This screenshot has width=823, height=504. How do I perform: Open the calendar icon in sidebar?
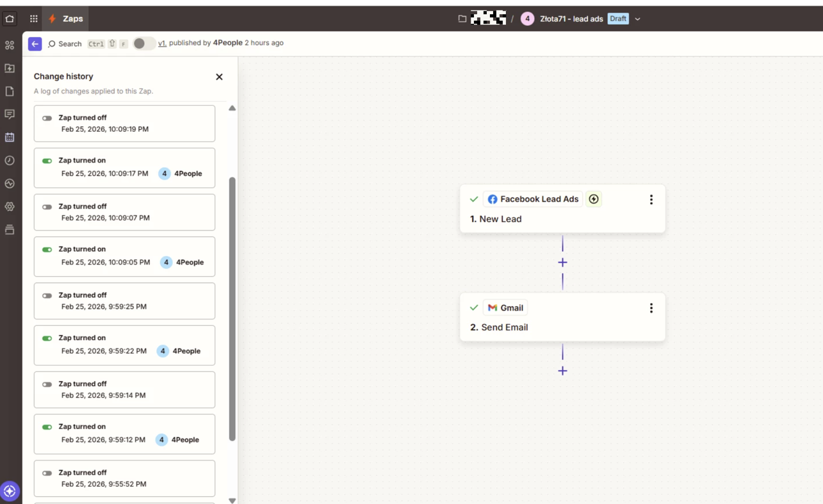(x=10, y=137)
